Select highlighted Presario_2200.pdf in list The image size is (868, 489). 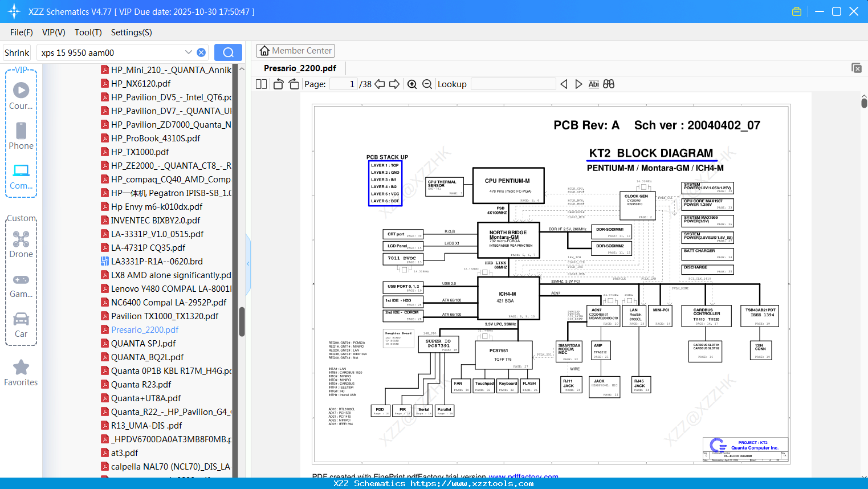tap(145, 329)
